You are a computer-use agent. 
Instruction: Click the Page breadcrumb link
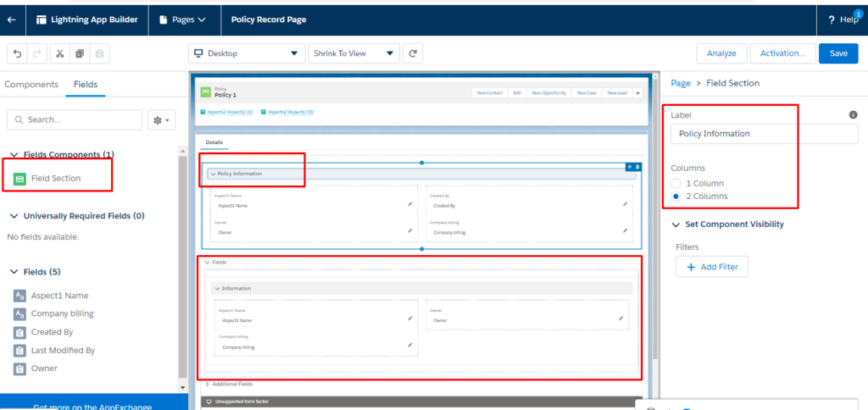(x=681, y=83)
